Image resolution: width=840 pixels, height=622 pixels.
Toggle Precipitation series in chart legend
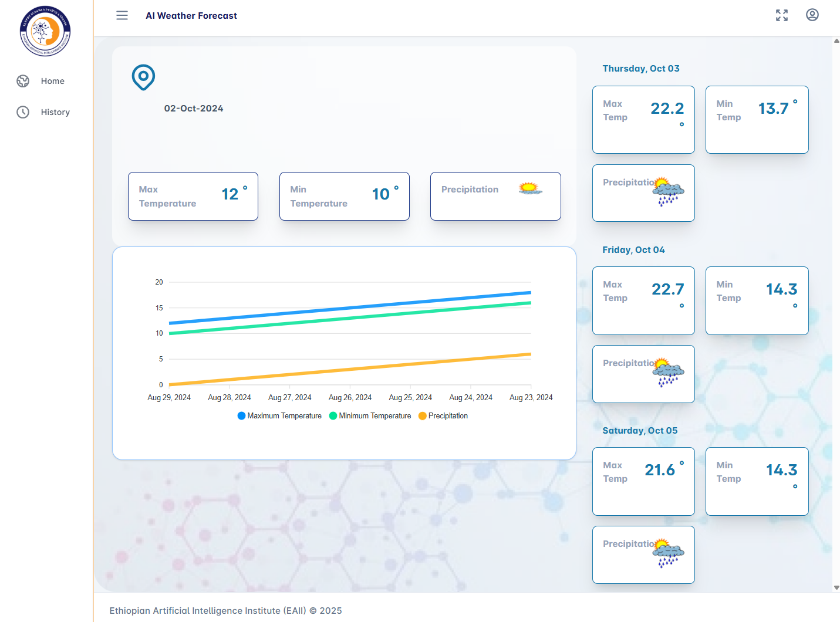coord(443,416)
